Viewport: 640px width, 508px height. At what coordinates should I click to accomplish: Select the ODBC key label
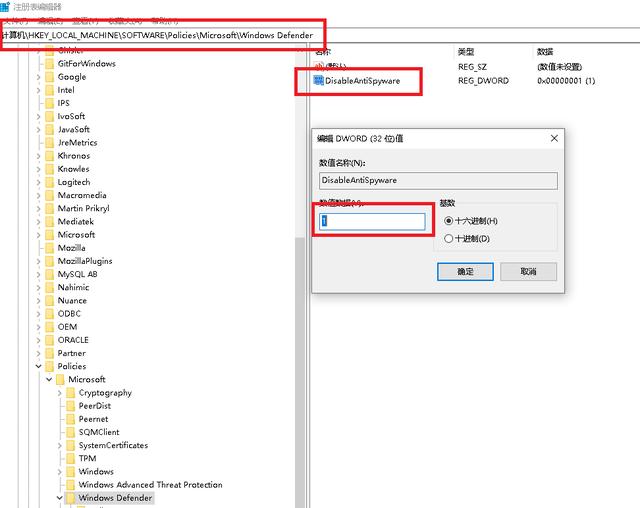69,313
